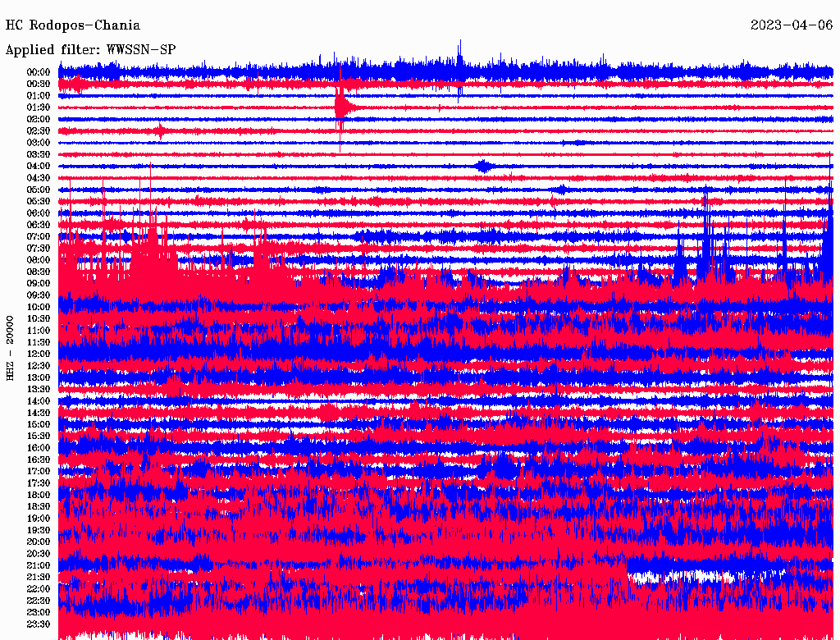This screenshot has width=840, height=640.
Task: Click the '10:00' time label
Action: (39, 308)
